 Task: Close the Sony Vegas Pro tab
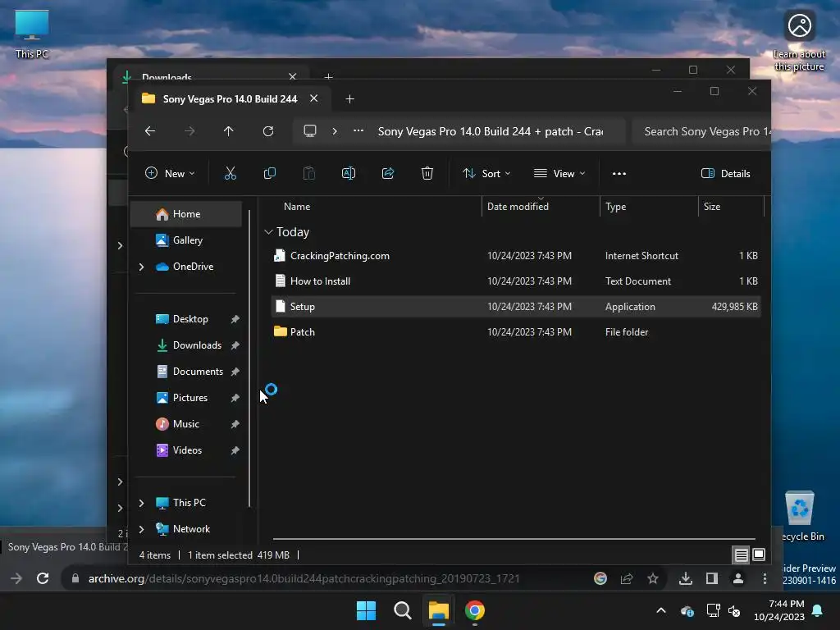pyautogui.click(x=314, y=98)
